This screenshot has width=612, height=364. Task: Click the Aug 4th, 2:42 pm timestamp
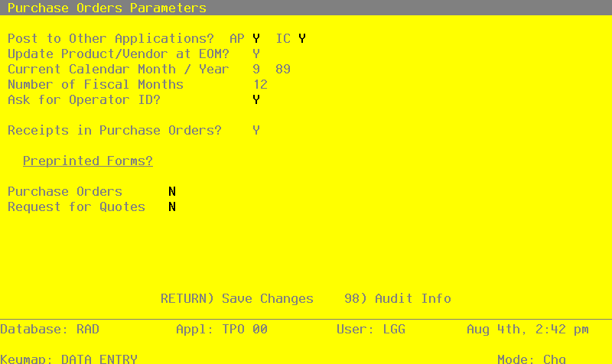click(x=528, y=330)
